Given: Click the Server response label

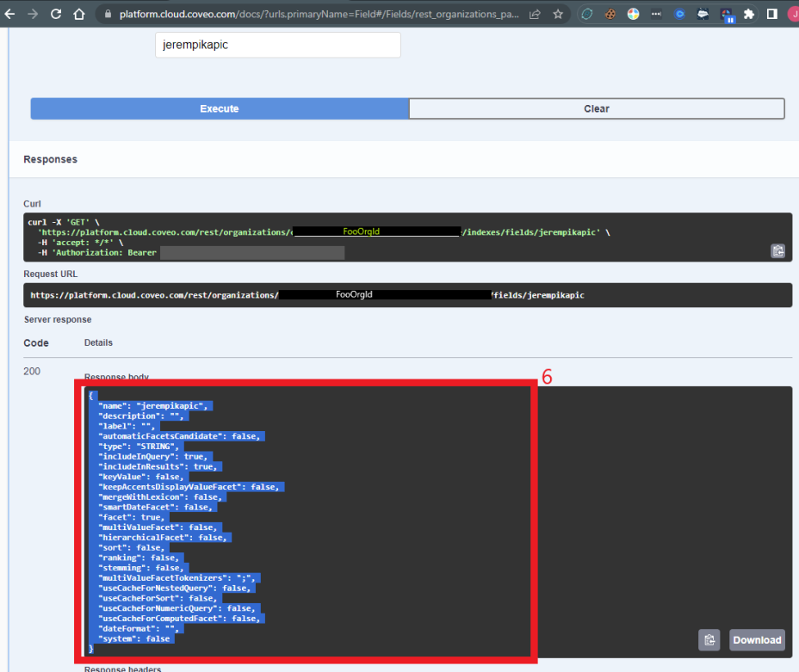Looking at the screenshot, I should (58, 320).
